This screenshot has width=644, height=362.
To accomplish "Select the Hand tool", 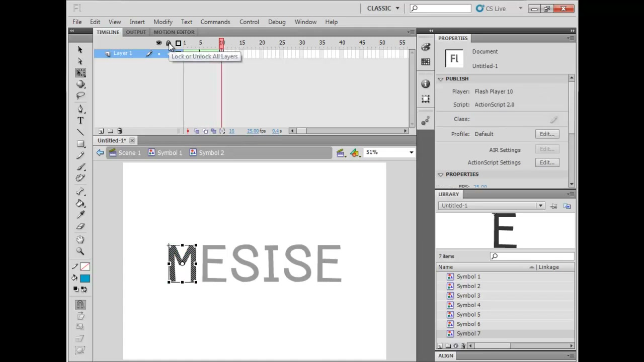I will [80, 240].
